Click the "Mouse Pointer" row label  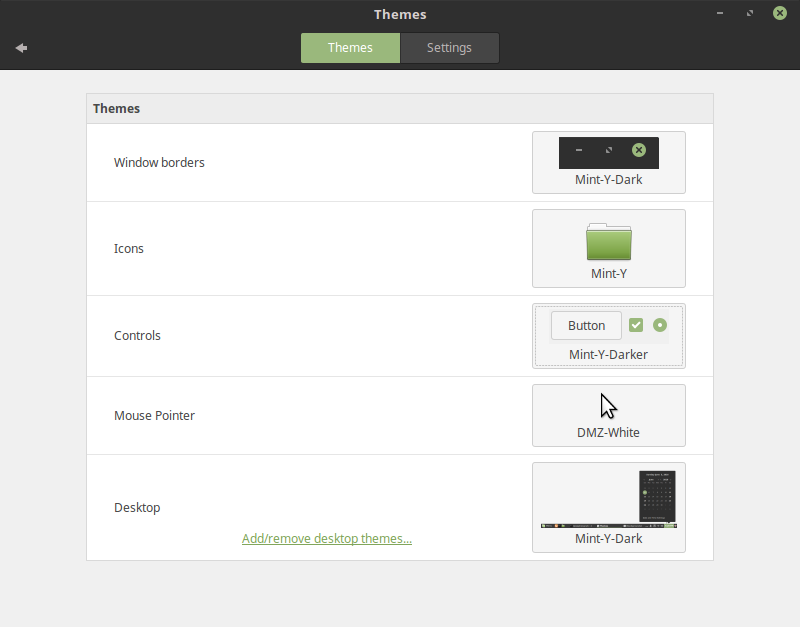(154, 416)
